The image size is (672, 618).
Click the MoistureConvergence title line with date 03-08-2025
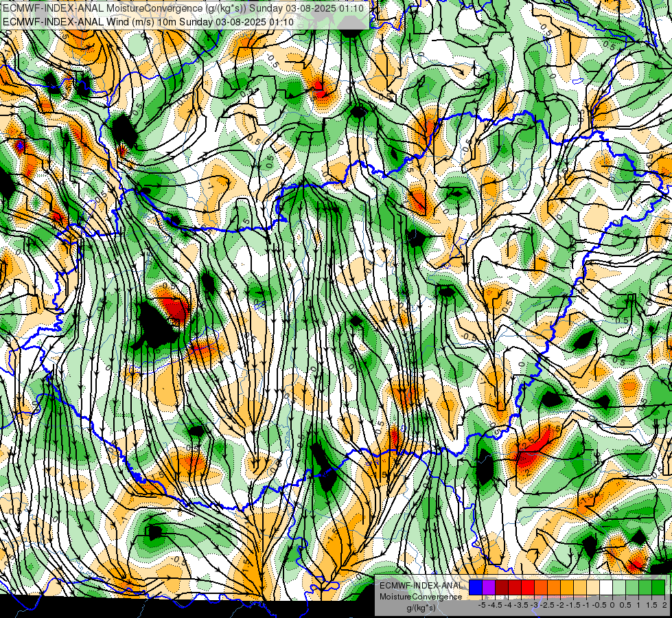pos(183,8)
